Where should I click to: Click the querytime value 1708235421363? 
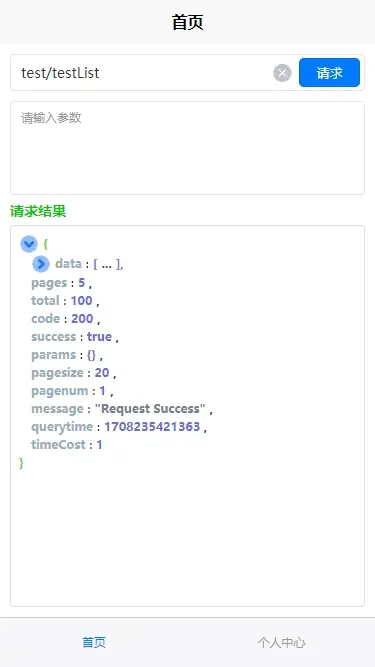pos(152,427)
